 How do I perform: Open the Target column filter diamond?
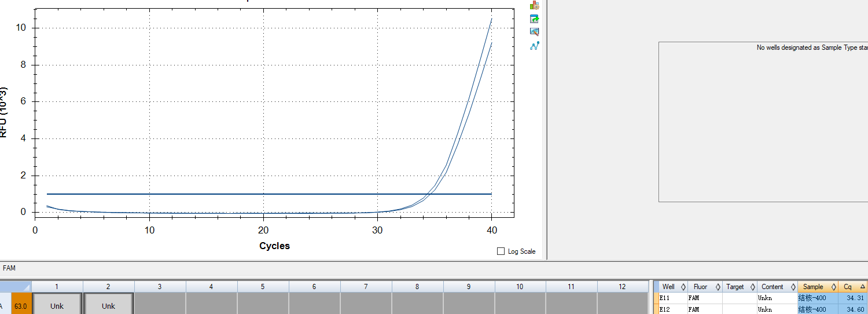click(x=752, y=287)
